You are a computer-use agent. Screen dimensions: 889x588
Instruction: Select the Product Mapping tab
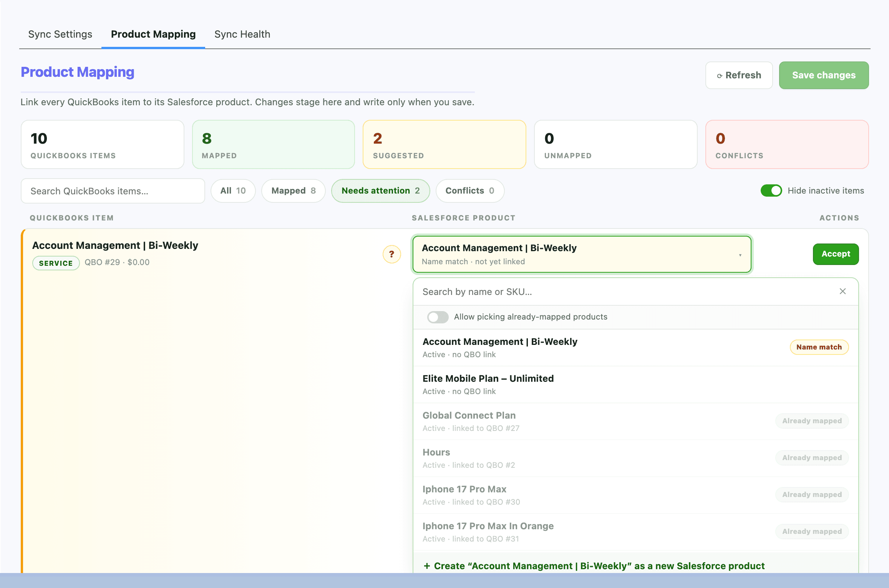point(153,34)
